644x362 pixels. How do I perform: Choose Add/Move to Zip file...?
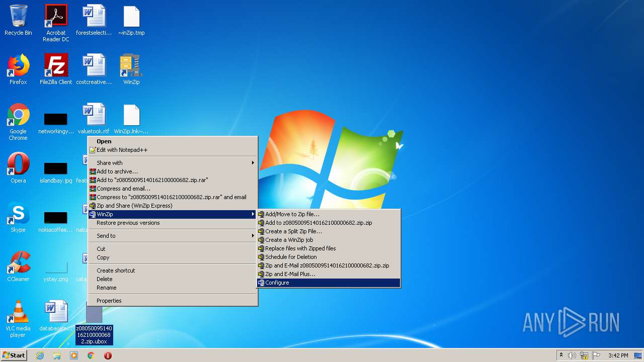click(x=329, y=214)
